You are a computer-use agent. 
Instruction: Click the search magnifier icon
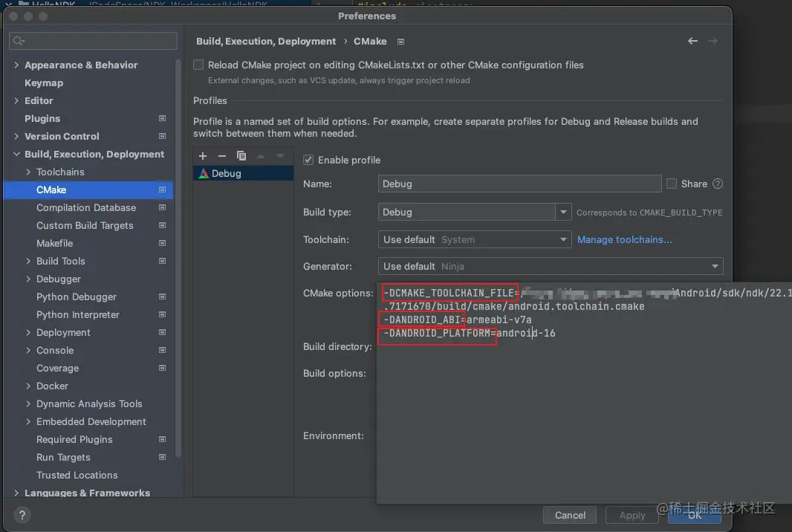[x=19, y=41]
